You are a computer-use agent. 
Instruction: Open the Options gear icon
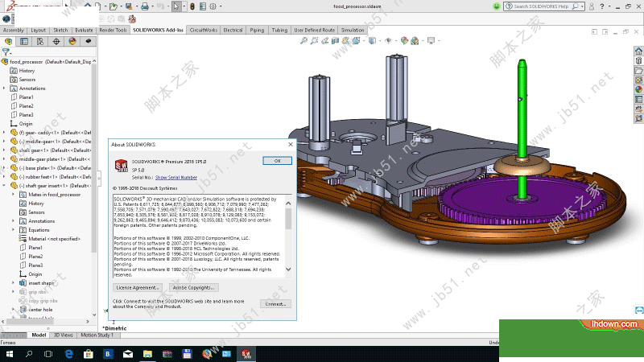tap(213, 6)
